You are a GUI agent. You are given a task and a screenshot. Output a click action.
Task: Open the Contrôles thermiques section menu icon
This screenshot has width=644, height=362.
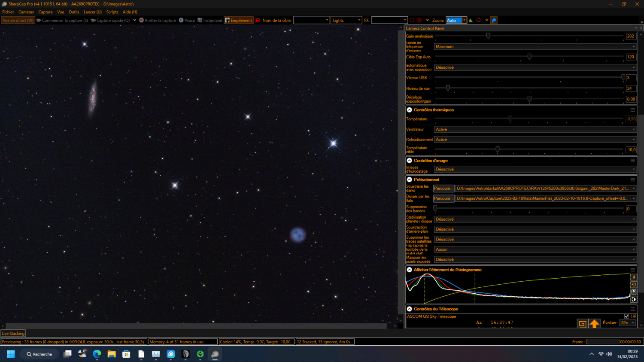[633, 110]
